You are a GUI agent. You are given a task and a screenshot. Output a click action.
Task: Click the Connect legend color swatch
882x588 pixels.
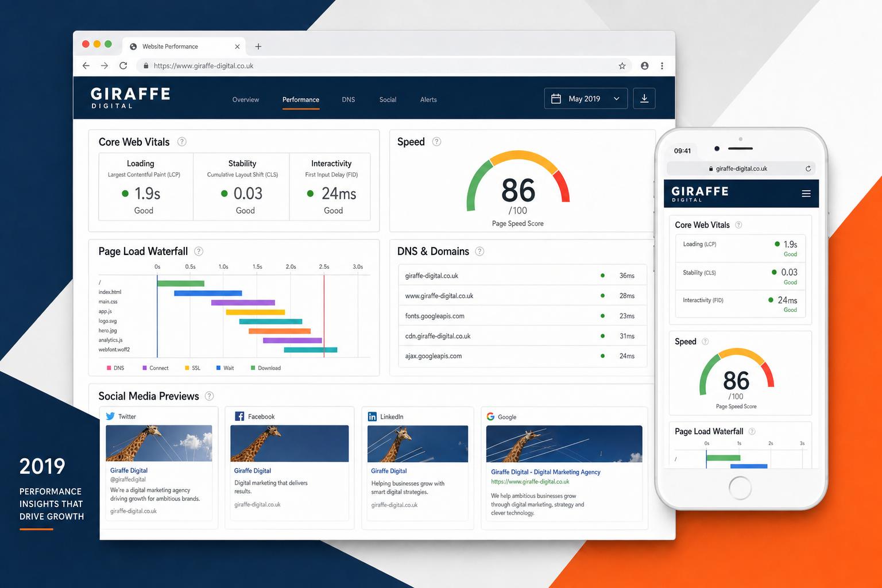145,368
